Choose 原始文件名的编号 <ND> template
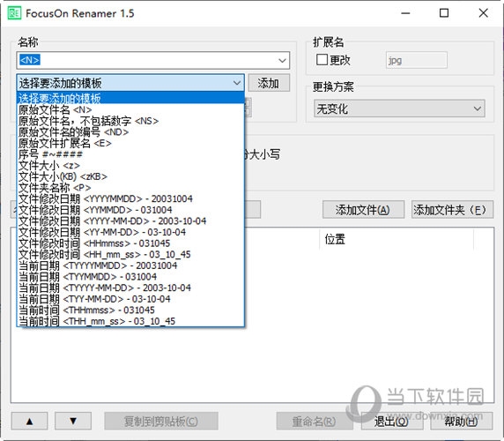 (130, 132)
